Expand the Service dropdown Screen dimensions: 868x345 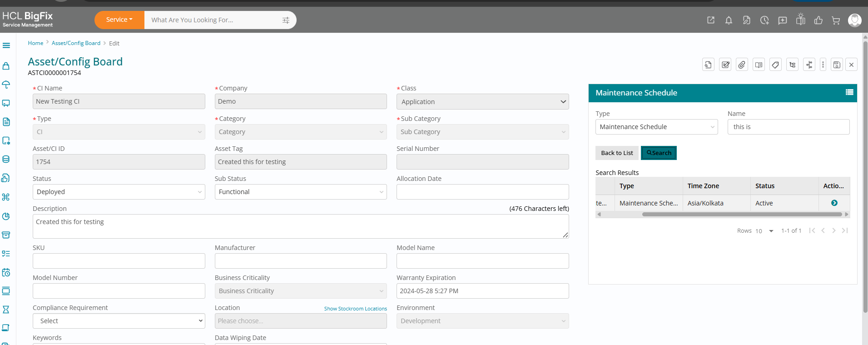pyautogui.click(x=119, y=20)
